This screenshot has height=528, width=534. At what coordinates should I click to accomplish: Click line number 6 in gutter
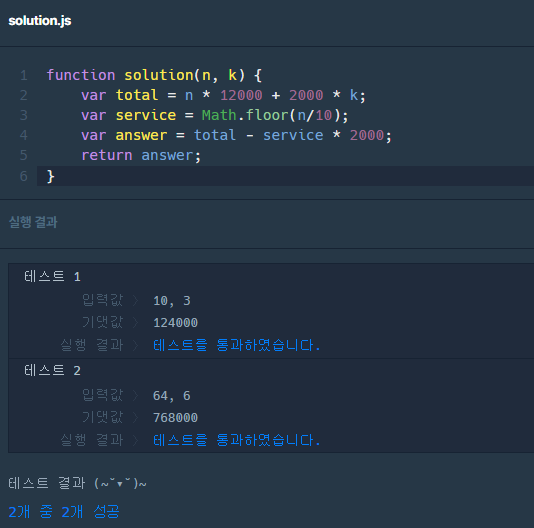click(23, 176)
